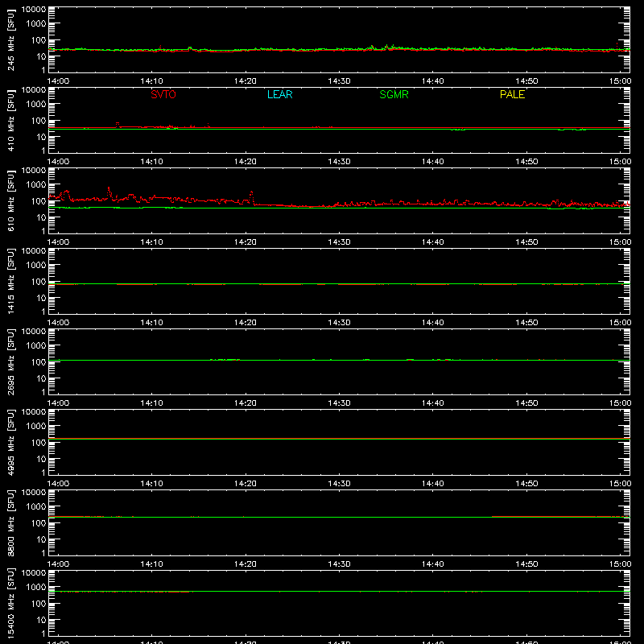
Task: Click the tallest red 610 MHz spike after 14:05
Action: pyautogui.click(x=109, y=189)
